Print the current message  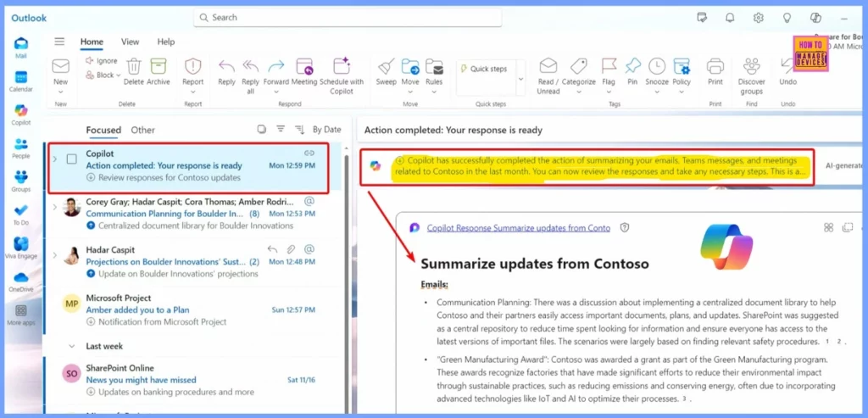(715, 72)
